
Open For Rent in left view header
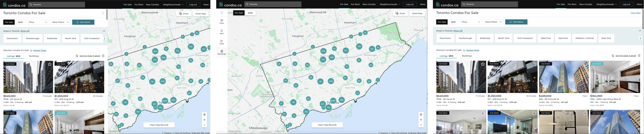click(x=139, y=5)
